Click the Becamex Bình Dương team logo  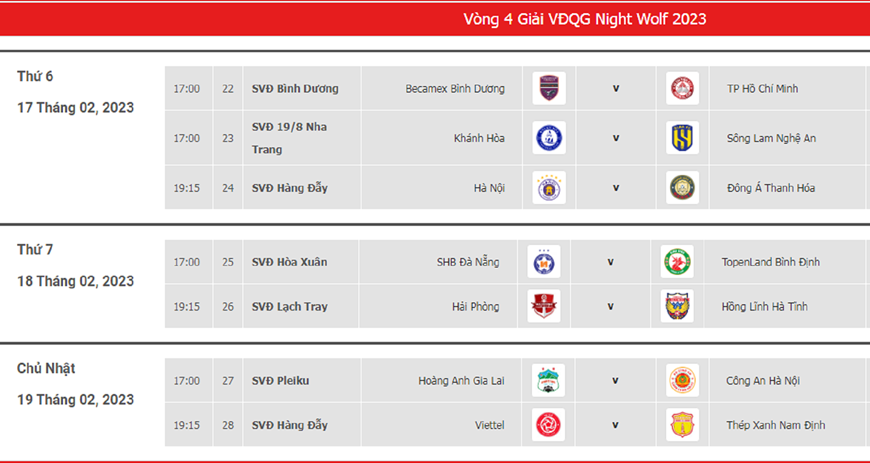pyautogui.click(x=549, y=88)
